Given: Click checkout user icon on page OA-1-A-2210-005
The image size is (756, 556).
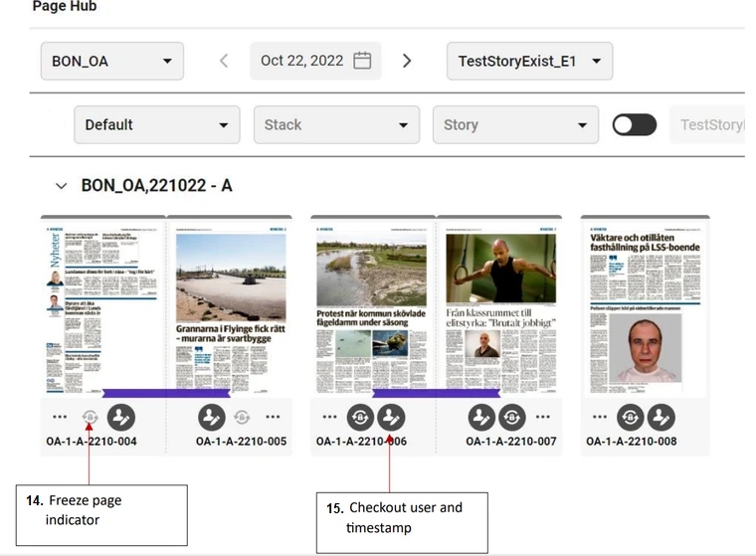Looking at the screenshot, I should [x=212, y=418].
